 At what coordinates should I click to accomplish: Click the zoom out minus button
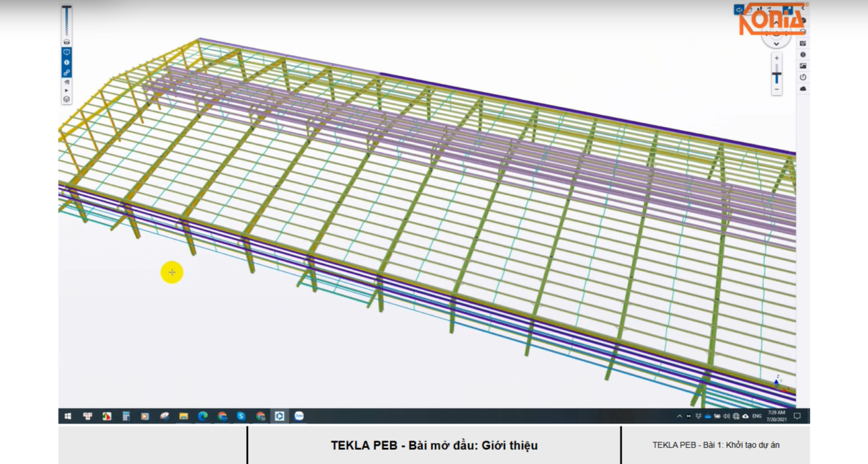pyautogui.click(x=776, y=90)
